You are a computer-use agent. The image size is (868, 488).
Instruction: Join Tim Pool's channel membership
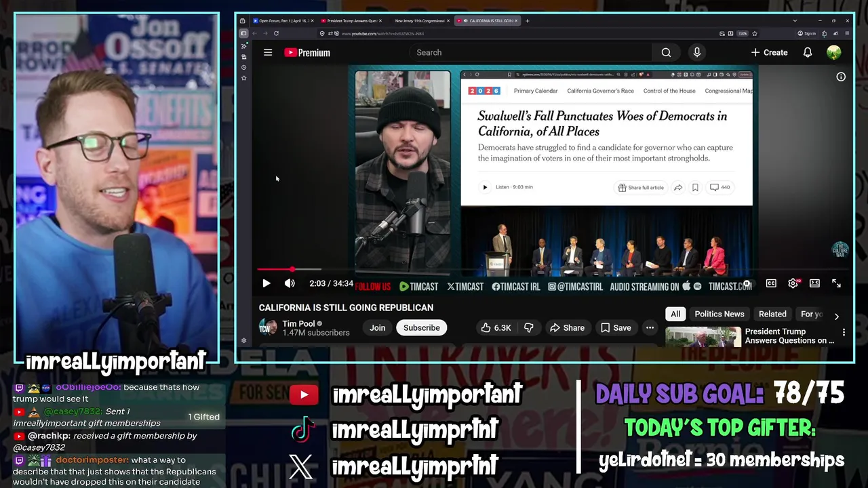click(x=378, y=327)
